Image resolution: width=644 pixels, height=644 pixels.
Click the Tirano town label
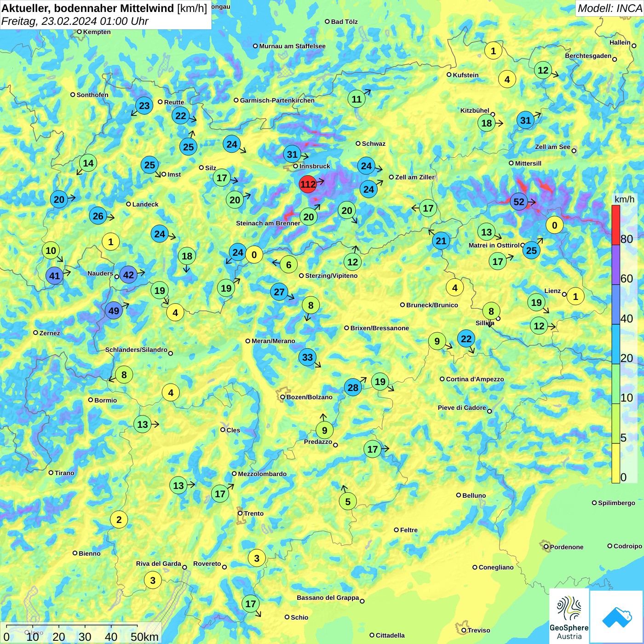coord(64,473)
